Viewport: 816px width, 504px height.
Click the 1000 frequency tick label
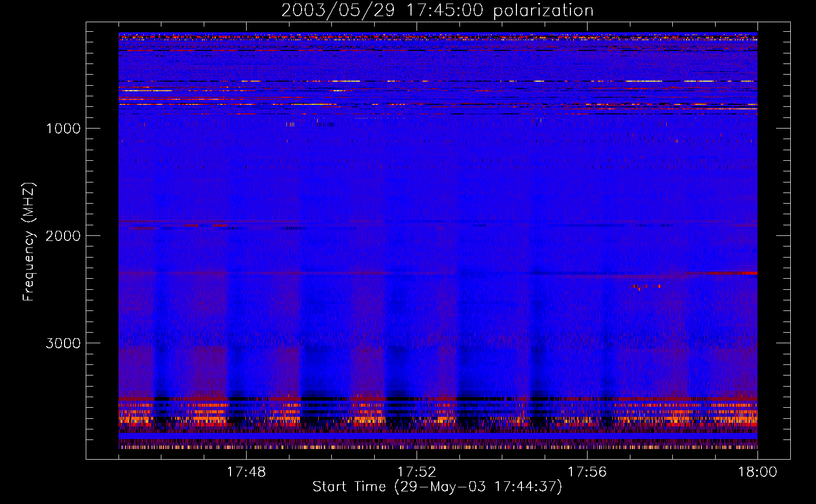click(63, 129)
